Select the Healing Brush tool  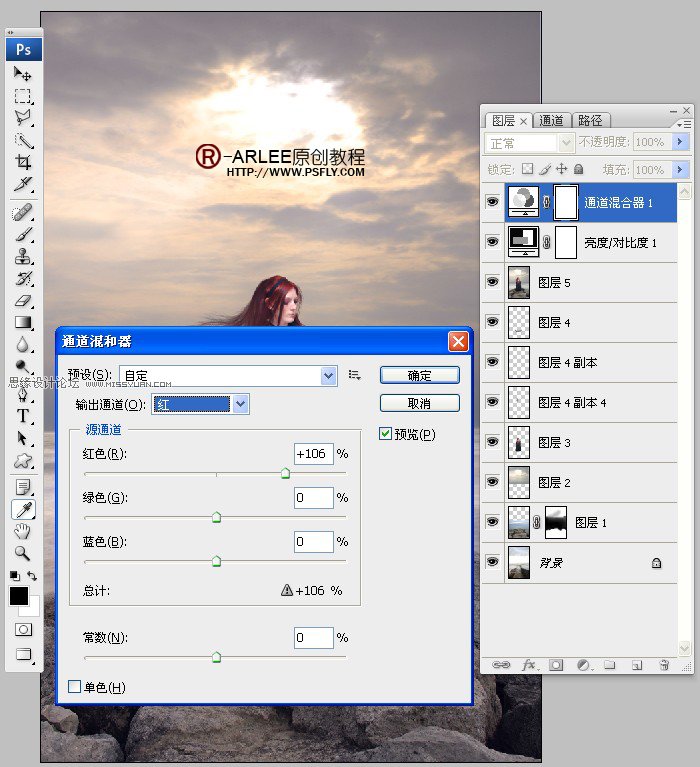[22, 213]
